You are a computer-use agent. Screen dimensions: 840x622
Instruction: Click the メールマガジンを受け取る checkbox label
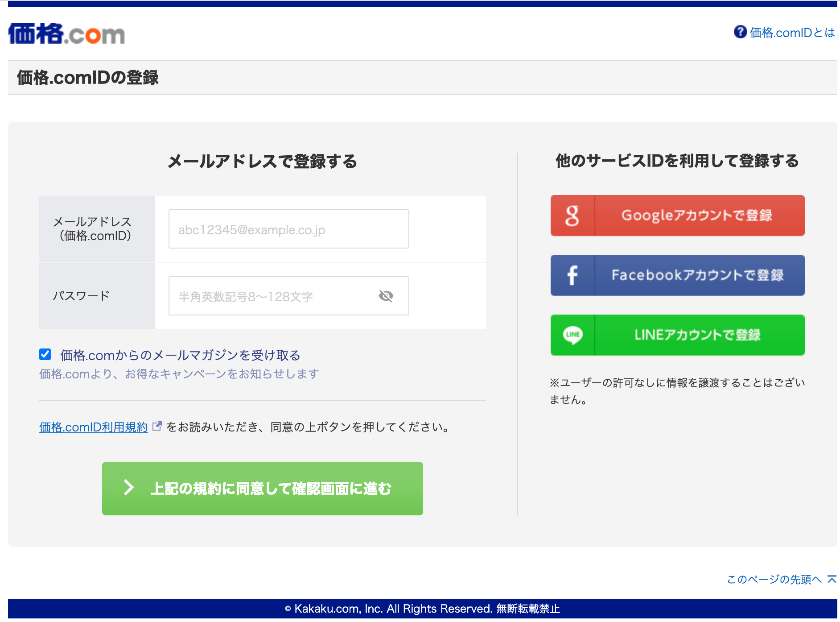[x=181, y=355]
